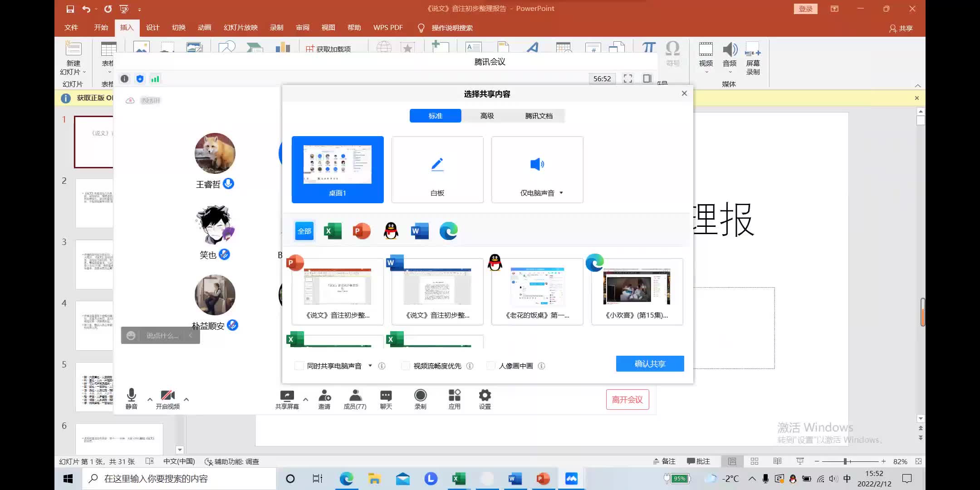Filter share windows by QQ penguin icon

(x=391, y=231)
